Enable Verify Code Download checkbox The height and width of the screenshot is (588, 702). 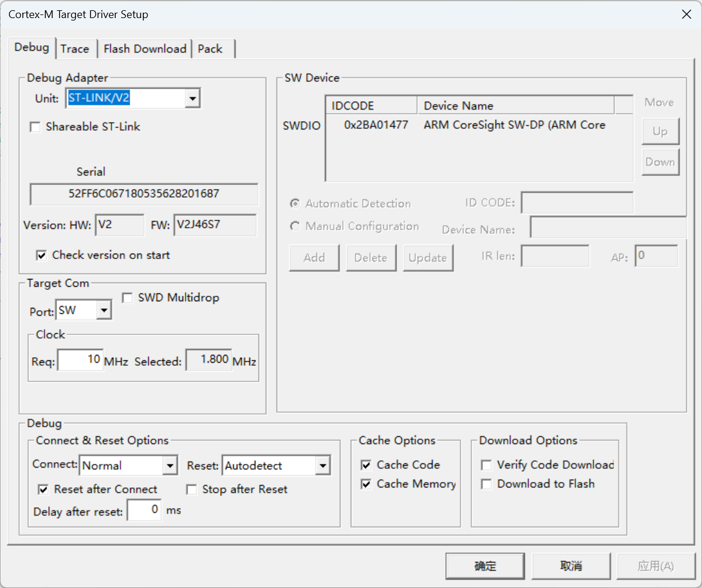[x=486, y=465]
